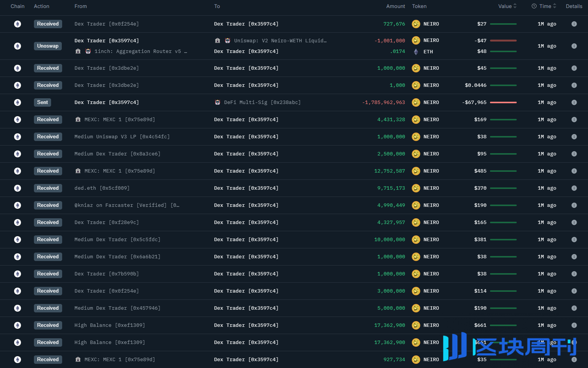Click the exchange icon beside 1inch Aggregation Router
The image size is (588, 368).
click(x=78, y=51)
